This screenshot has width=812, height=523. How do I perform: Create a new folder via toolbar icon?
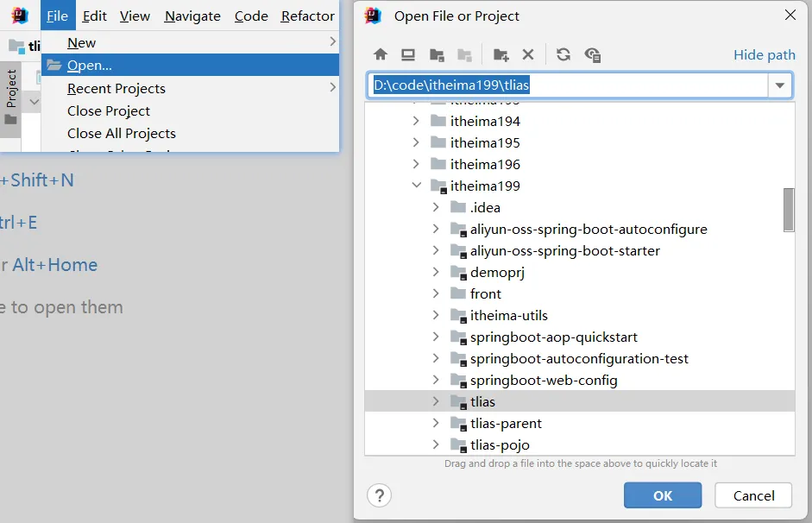(500, 54)
